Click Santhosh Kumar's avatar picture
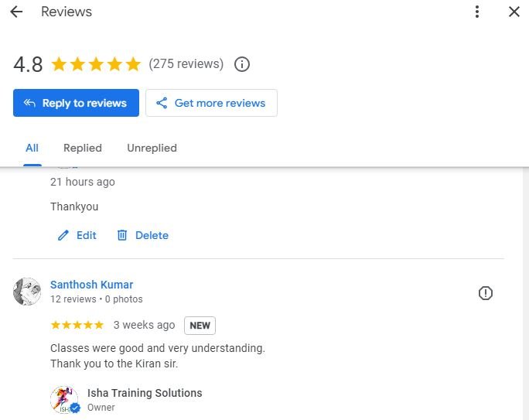 (27, 292)
